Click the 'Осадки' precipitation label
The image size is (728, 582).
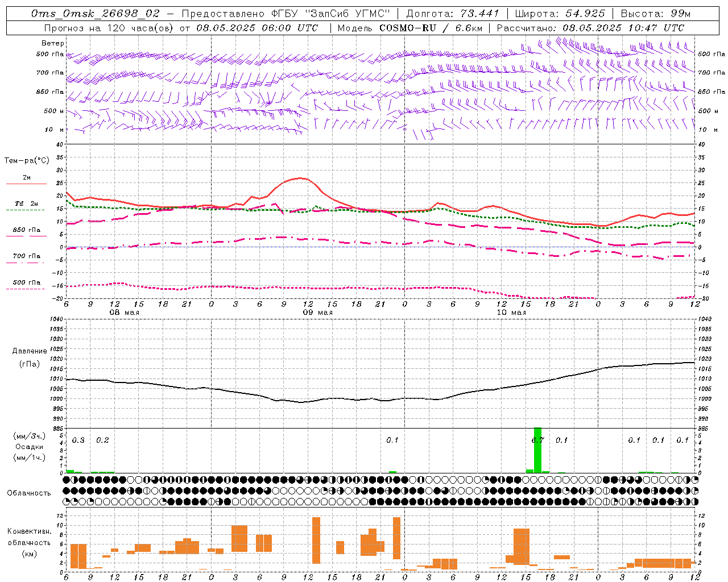[29, 447]
